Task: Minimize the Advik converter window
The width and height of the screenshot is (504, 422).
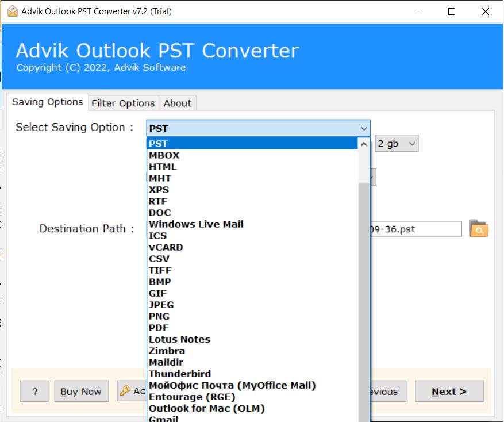Action: (x=418, y=11)
